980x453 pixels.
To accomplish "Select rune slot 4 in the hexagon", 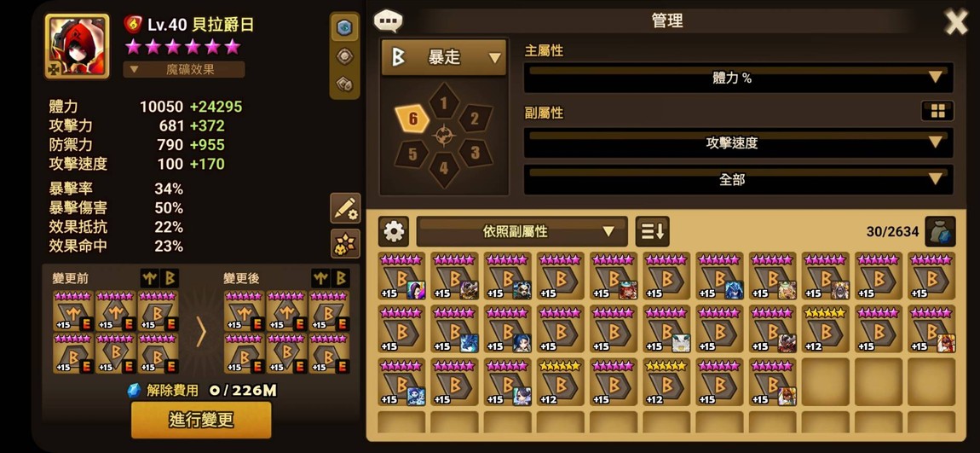I will click(x=444, y=168).
